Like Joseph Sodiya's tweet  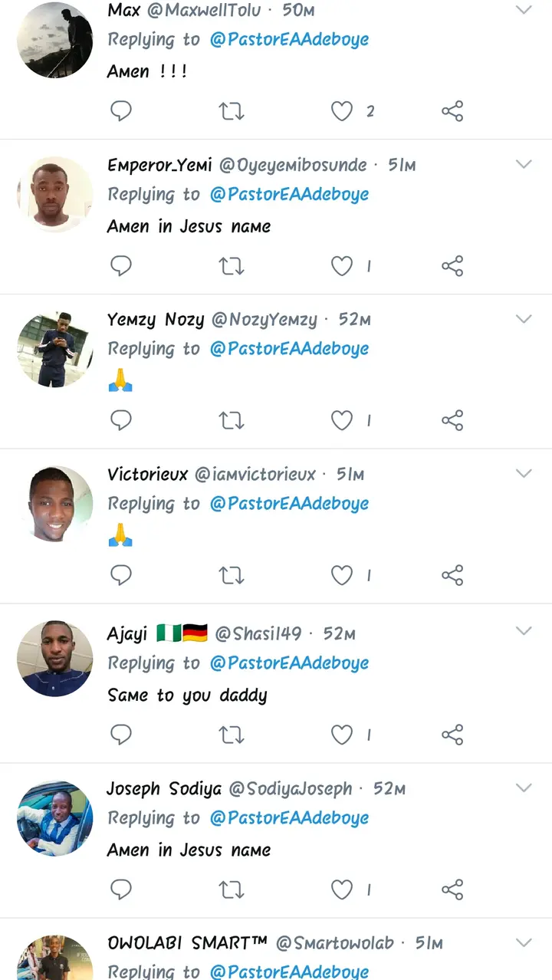[x=342, y=890]
